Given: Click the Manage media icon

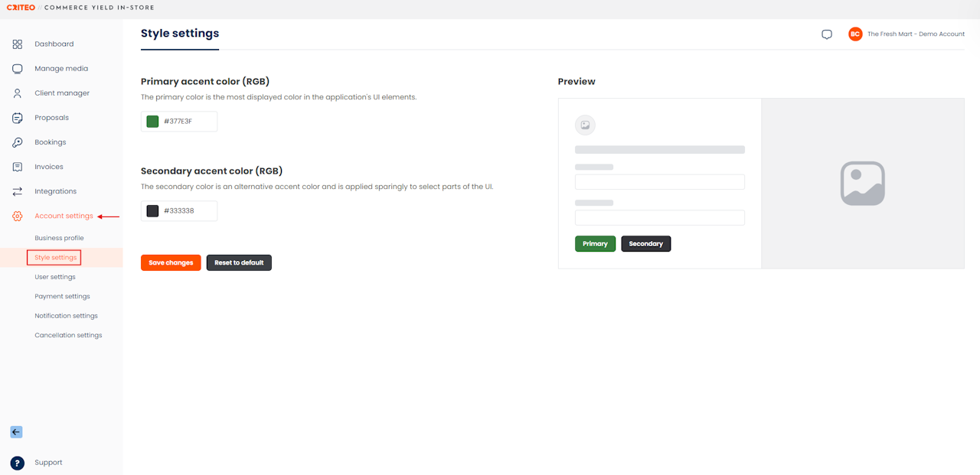Looking at the screenshot, I should pos(18,69).
